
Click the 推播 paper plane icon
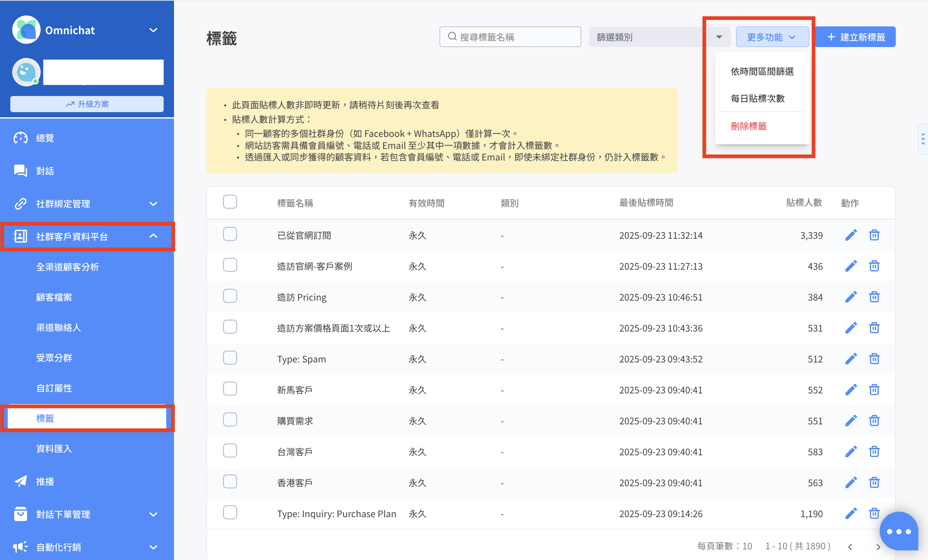(20, 481)
